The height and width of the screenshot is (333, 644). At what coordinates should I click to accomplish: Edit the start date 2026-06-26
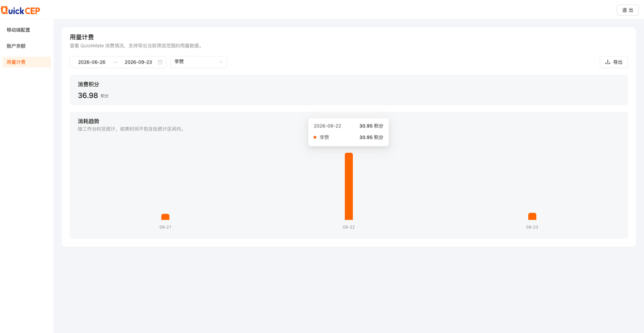tap(92, 62)
